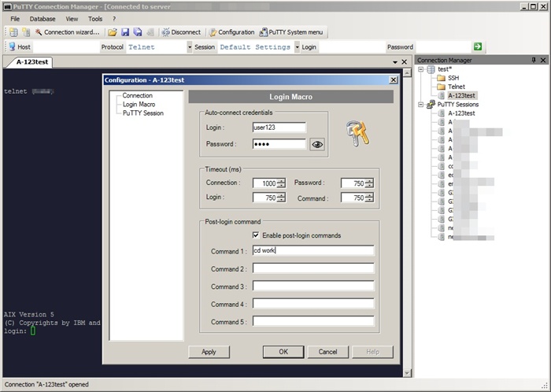Collapse the PuTTY Sessions tree node

pyautogui.click(x=420, y=105)
